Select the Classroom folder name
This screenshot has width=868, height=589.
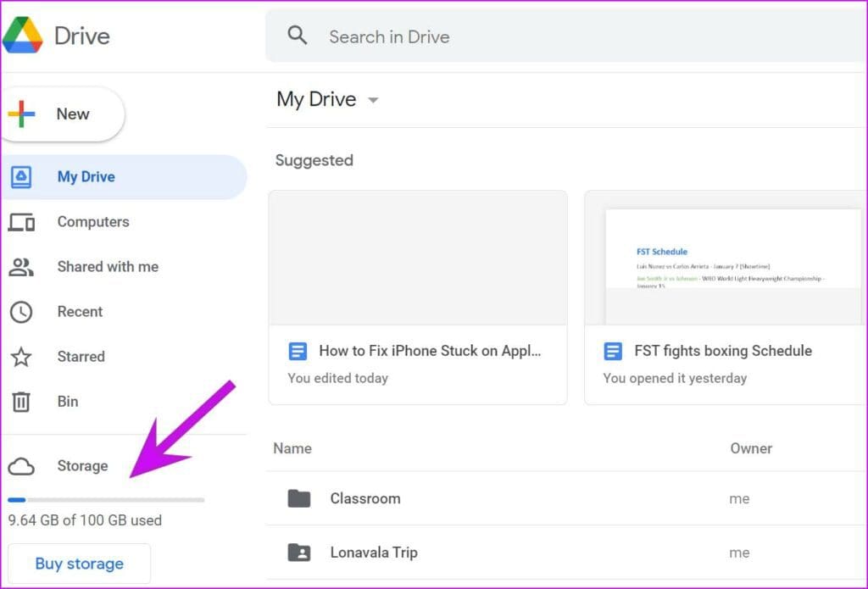[x=365, y=499]
